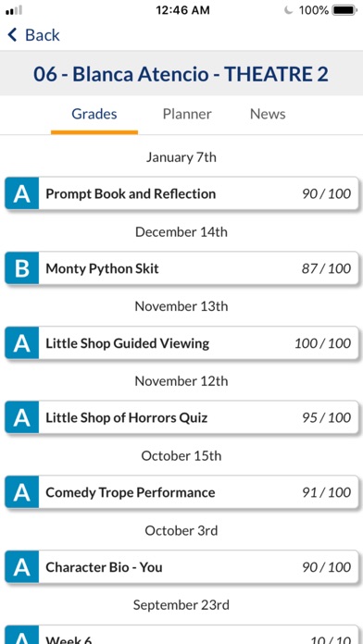
Task: Tap the battery icon in status bar
Action: [344, 10]
